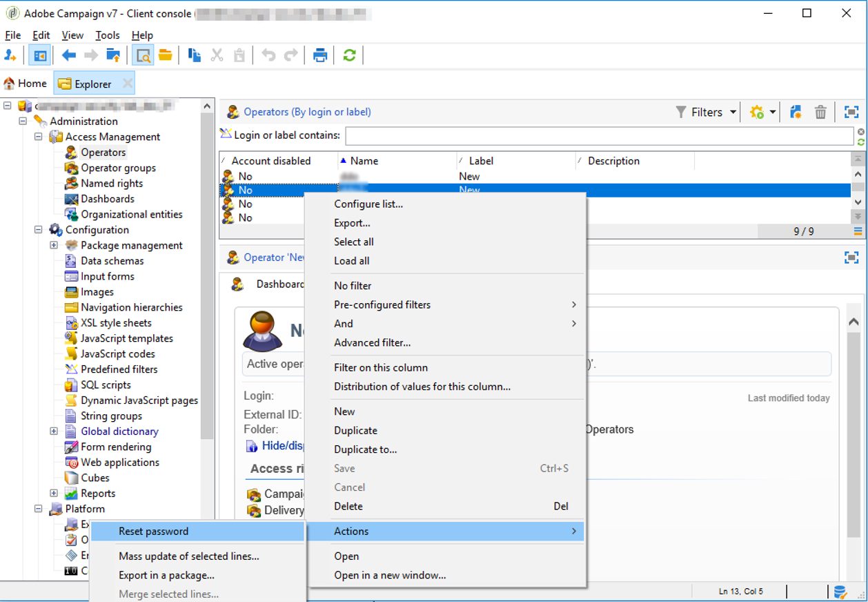Viewport: 868px width, 602px height.
Task: Select Operator groups in the tree
Action: point(118,168)
